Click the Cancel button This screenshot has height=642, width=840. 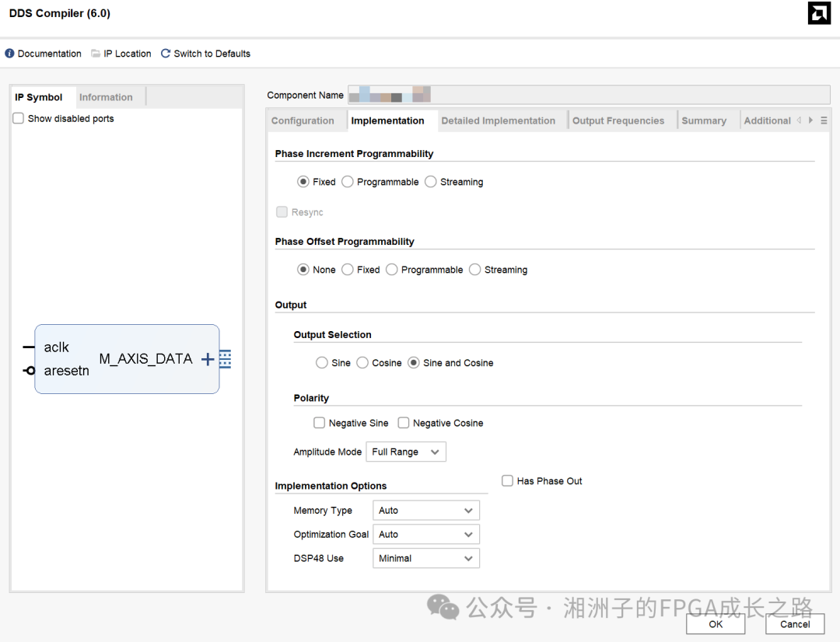pyautogui.click(x=795, y=624)
